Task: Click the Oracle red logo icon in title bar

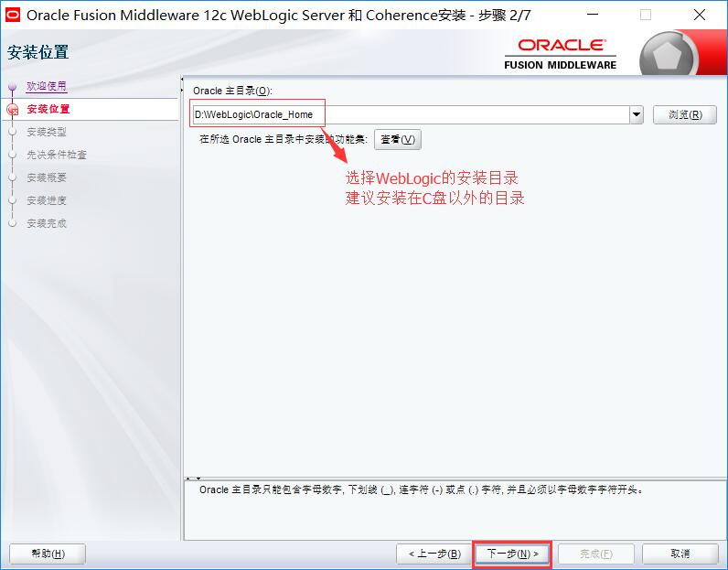Action: (12, 15)
